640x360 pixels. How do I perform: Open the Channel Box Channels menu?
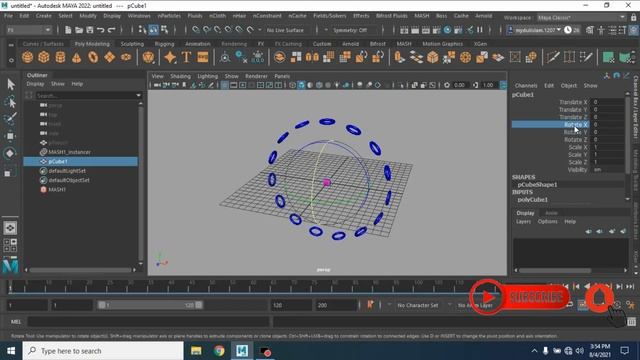pos(526,85)
